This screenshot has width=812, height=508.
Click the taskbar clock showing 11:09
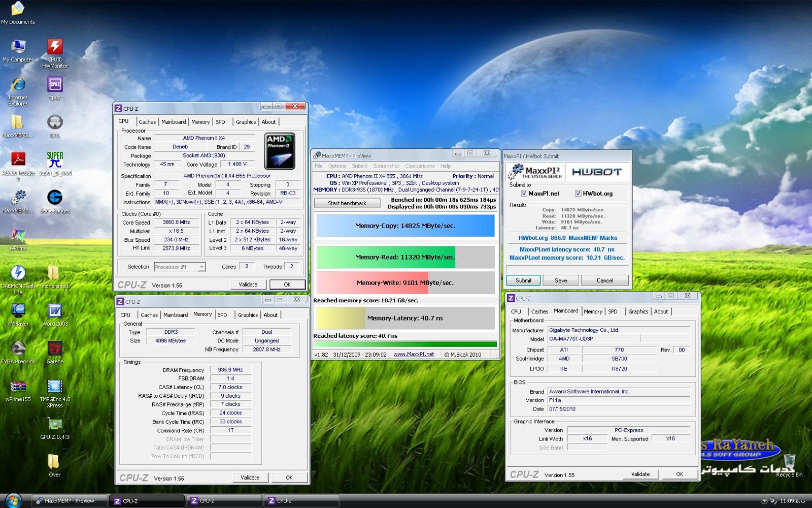(792, 501)
